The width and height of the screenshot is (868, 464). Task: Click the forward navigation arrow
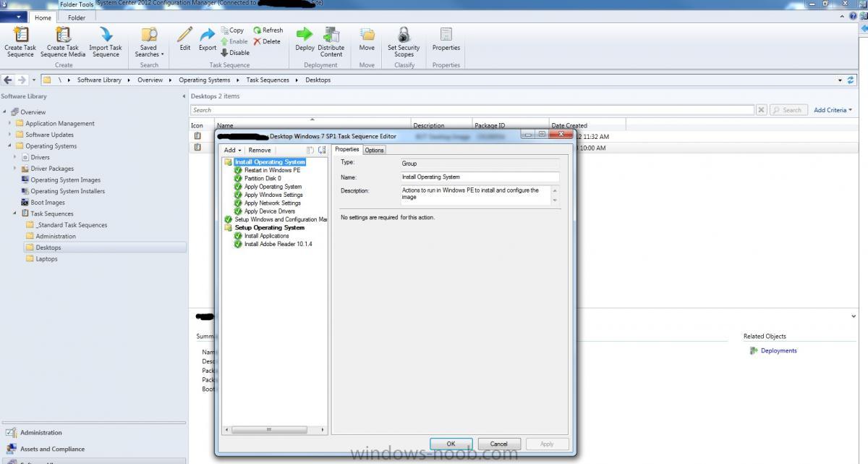click(22, 80)
